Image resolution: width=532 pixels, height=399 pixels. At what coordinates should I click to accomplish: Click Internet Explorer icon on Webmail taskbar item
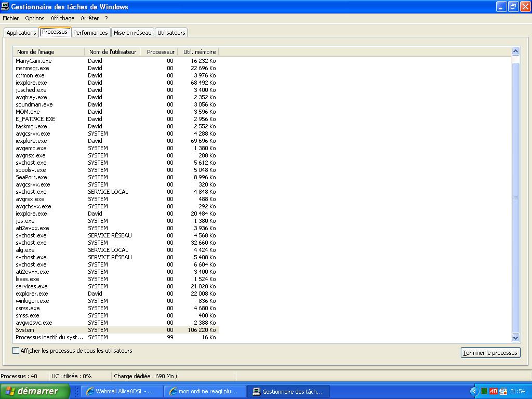coord(90,391)
